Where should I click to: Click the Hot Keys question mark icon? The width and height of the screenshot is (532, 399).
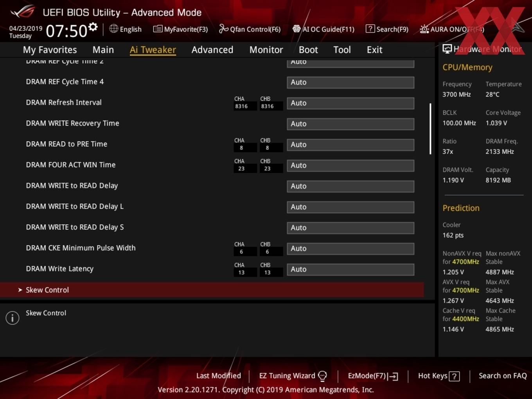(454, 376)
